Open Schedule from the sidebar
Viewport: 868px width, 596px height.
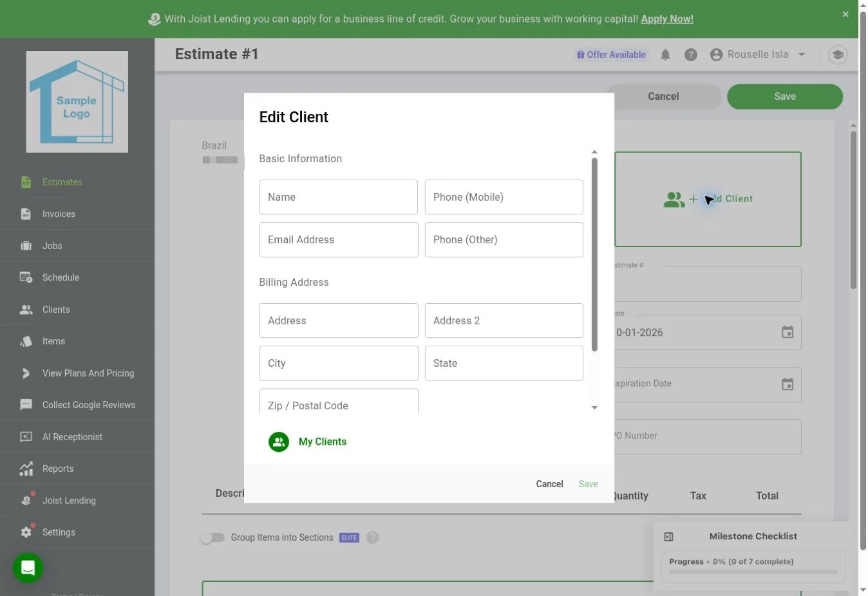click(x=77, y=277)
